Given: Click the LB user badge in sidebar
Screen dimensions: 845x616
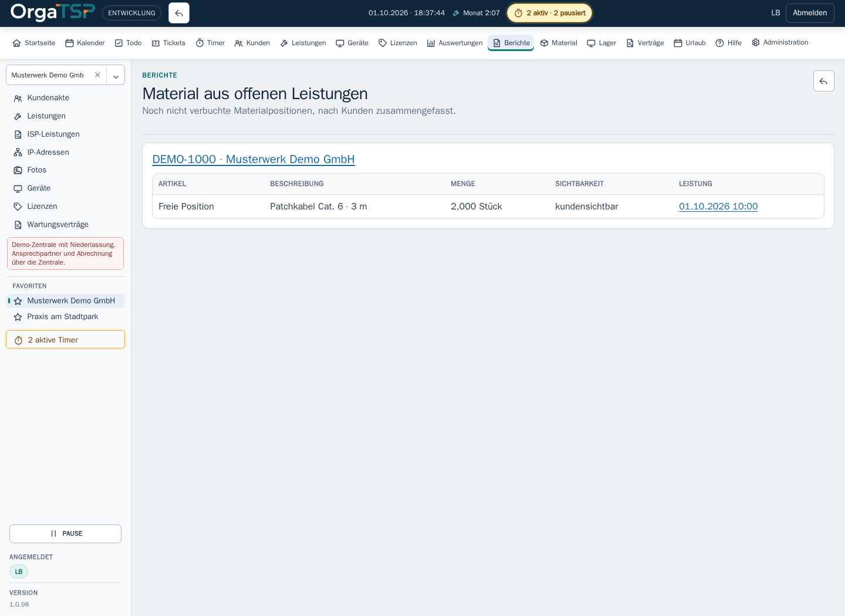Looking at the screenshot, I should click(x=19, y=571).
